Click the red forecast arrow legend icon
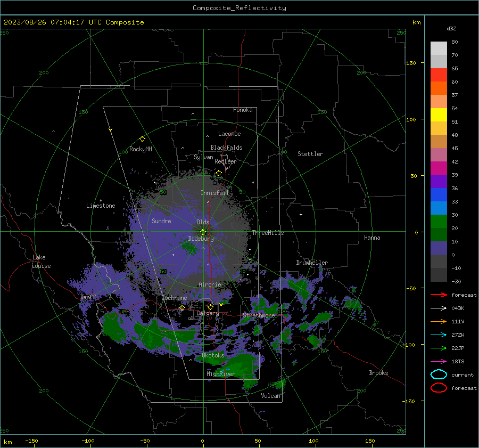This screenshot has width=479, height=448. 439,295
